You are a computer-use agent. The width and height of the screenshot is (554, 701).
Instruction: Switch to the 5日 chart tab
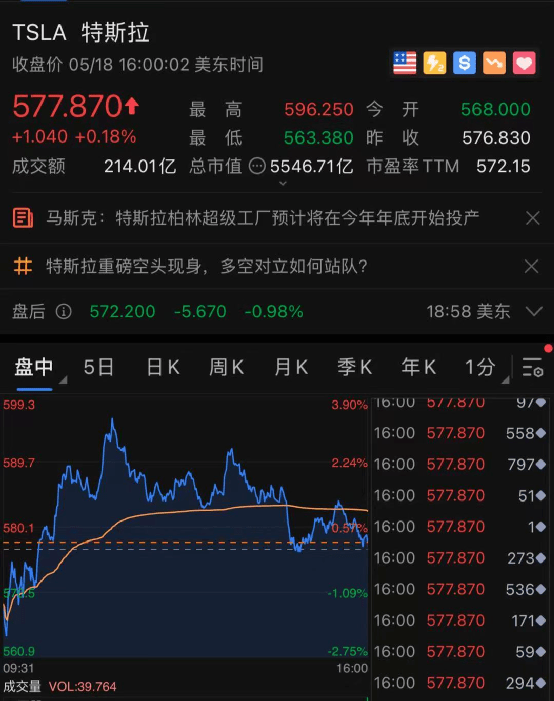coord(98,367)
